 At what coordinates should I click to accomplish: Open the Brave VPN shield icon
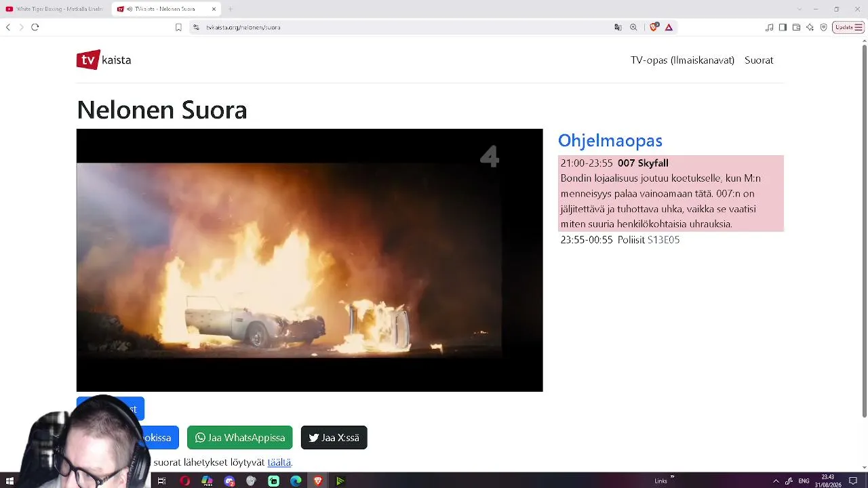click(823, 27)
